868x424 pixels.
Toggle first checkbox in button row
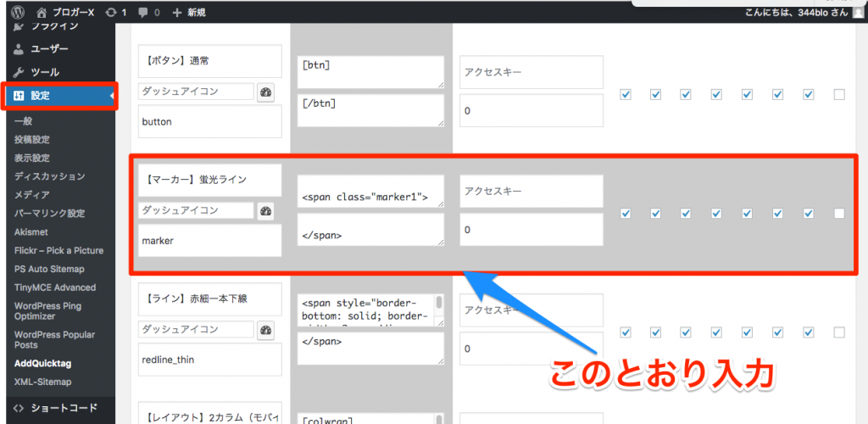[626, 95]
